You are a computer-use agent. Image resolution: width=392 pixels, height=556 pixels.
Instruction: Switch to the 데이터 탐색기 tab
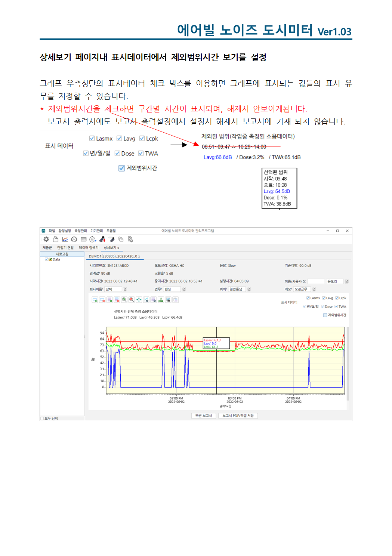[x=89, y=248]
